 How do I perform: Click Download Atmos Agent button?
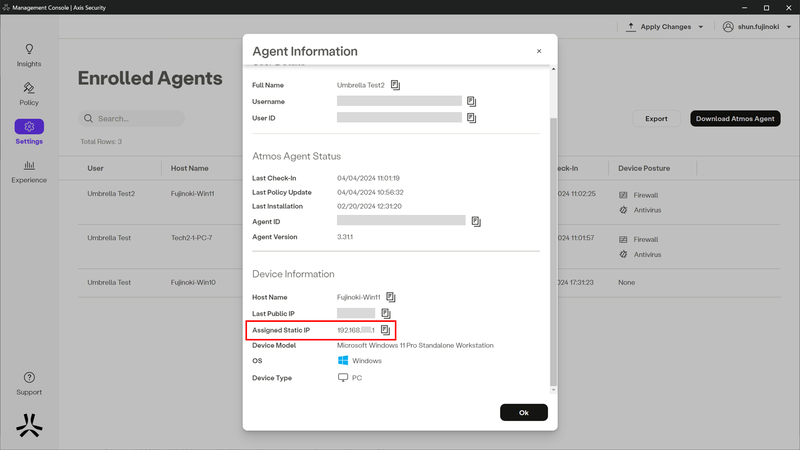click(x=735, y=118)
